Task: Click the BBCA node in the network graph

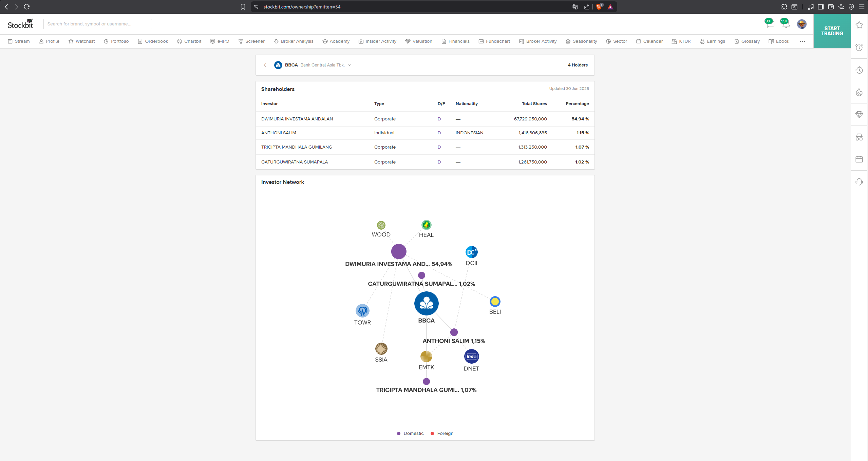Action: pos(426,303)
